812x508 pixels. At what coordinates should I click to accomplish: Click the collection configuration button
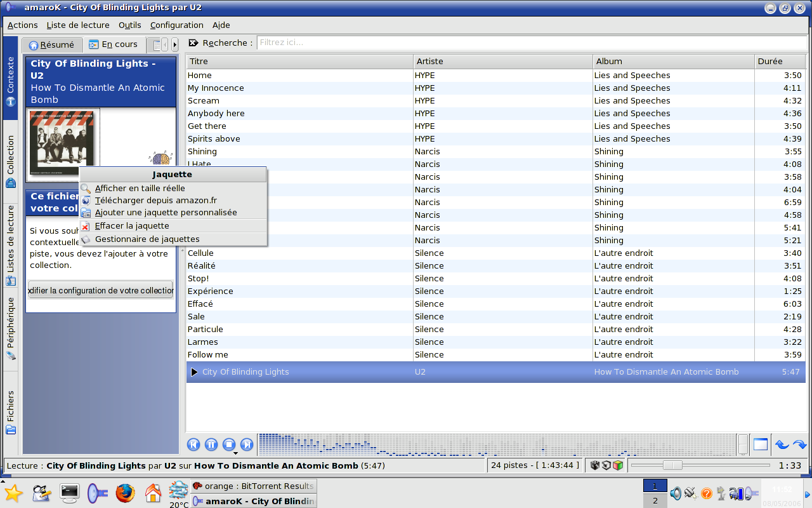[101, 290]
